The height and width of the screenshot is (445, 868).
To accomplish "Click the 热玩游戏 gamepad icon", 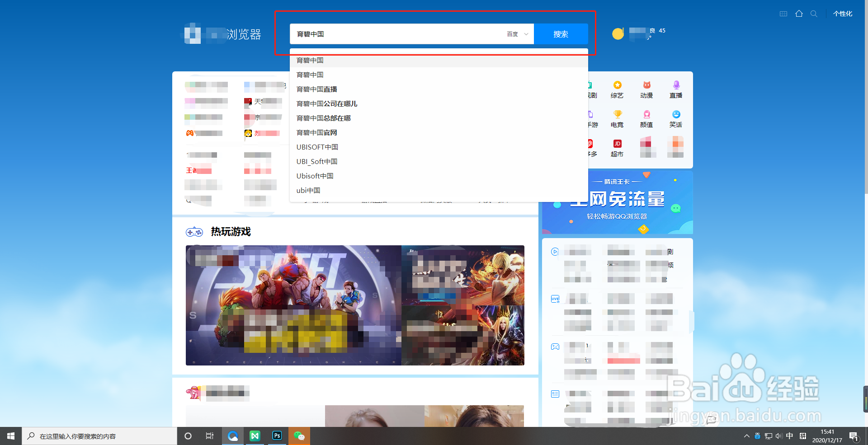I will 194,232.
